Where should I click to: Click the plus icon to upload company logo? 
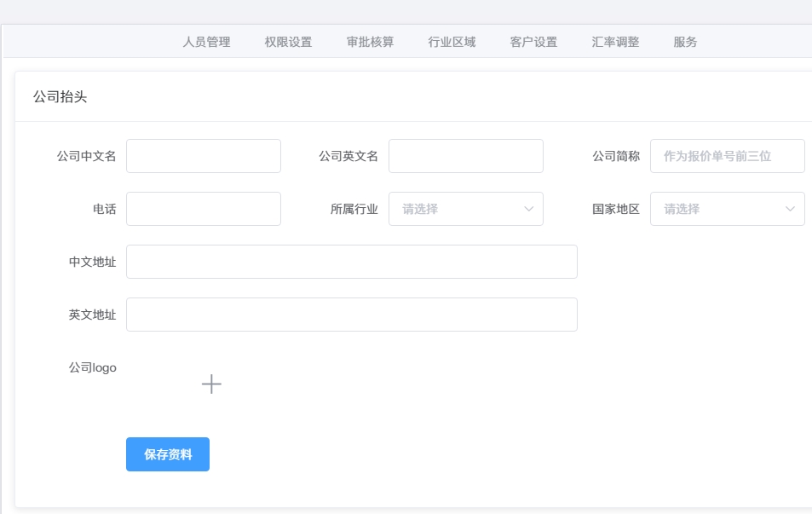pyautogui.click(x=211, y=384)
